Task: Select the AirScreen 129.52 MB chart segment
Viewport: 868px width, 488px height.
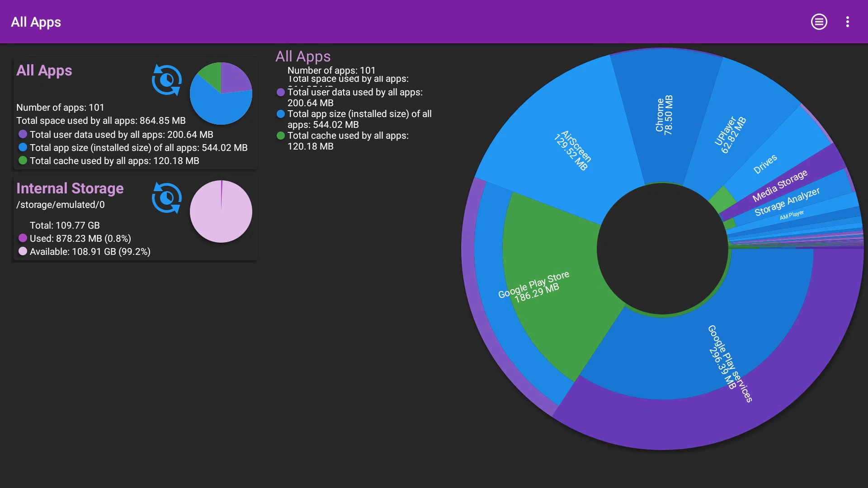Action: [x=572, y=151]
